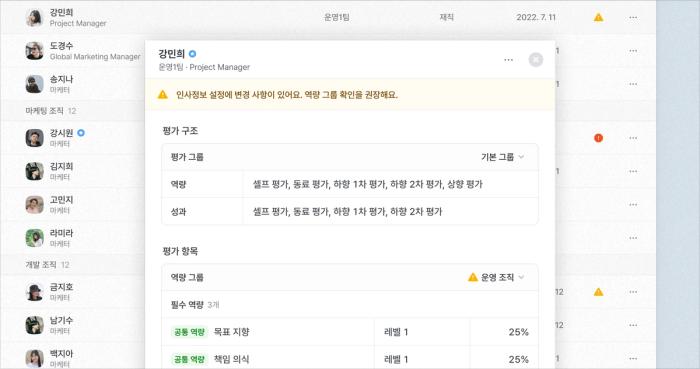Click the yellow warning icon in 강민희's row
This screenshot has height=369, width=700.
point(598,17)
